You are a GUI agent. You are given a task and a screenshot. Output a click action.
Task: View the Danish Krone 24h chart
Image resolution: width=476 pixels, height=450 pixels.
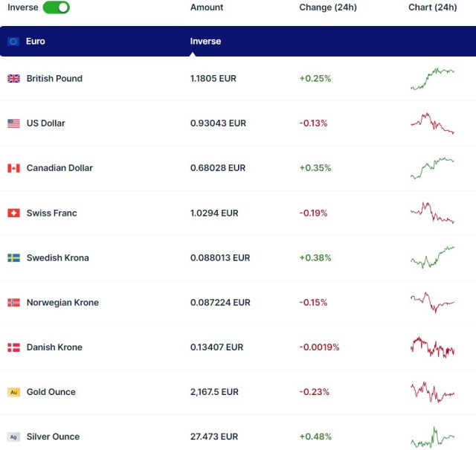coord(432,347)
